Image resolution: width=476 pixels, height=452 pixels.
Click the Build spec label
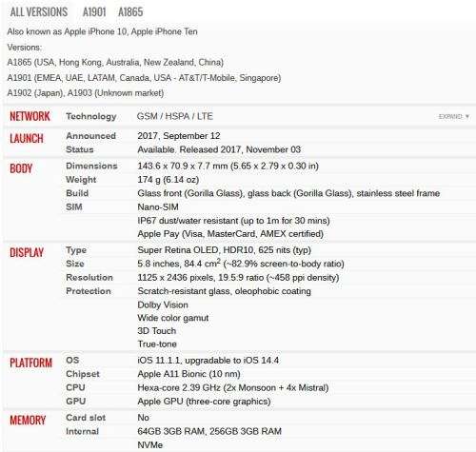coord(77,193)
